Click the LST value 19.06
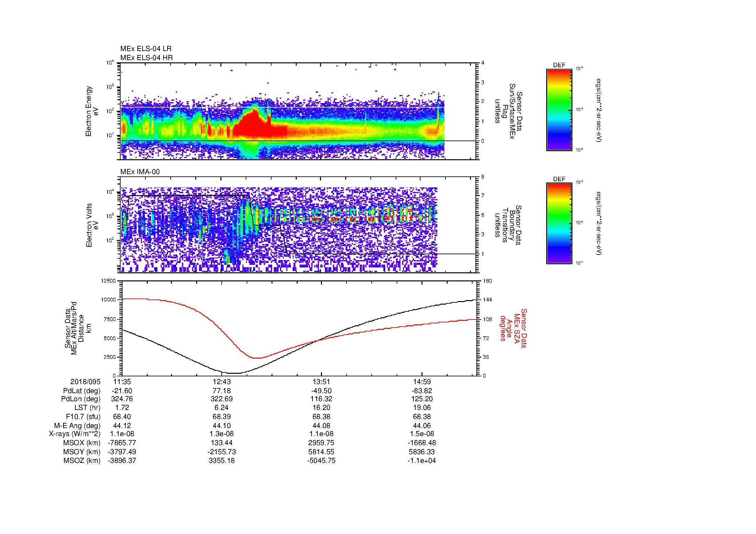756x534 pixels. (422, 408)
